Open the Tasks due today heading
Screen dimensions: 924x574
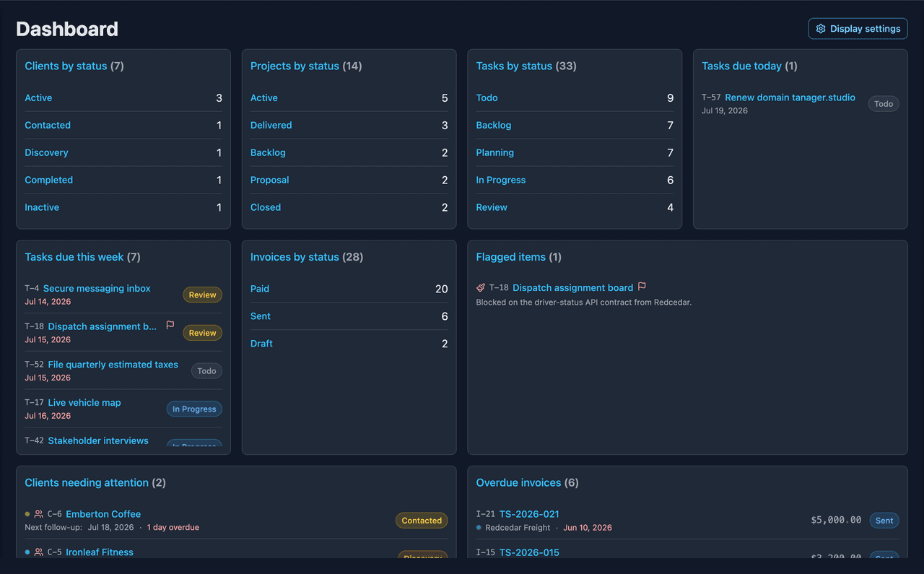point(741,66)
